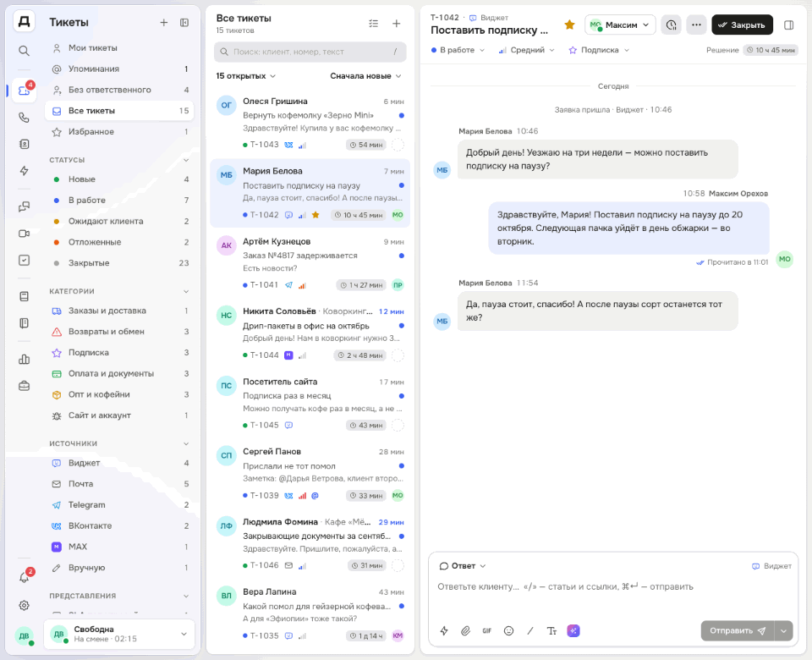Open «Мои тикеты» in the sidebar
This screenshot has height=660, width=812.
click(x=119, y=47)
